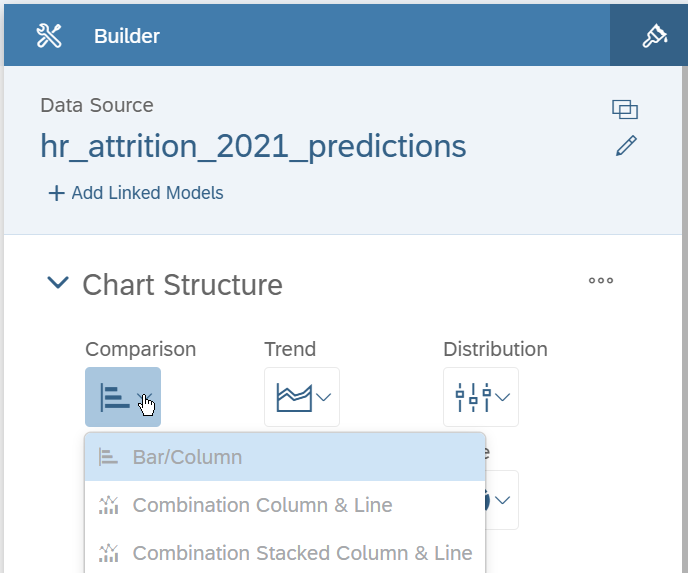Viewport: 688px width, 573px height.
Task: Open the partially hidden dropdown arrow behind the menu
Action: [x=502, y=500]
